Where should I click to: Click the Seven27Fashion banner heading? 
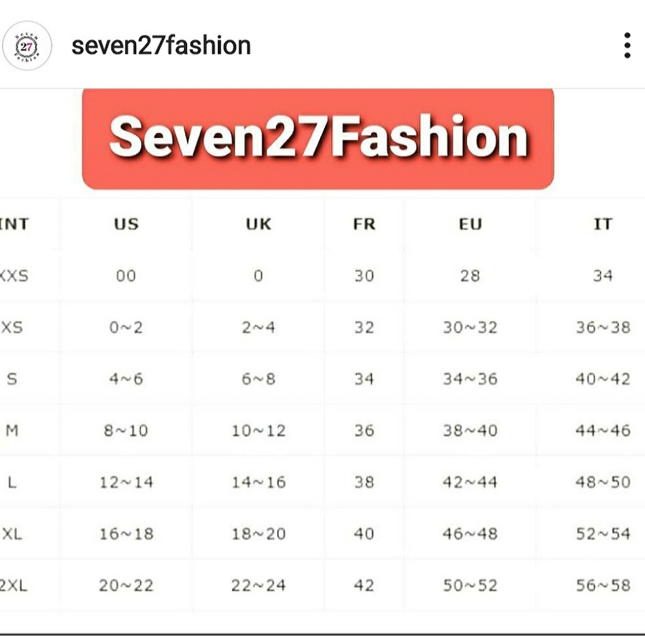coord(319,137)
